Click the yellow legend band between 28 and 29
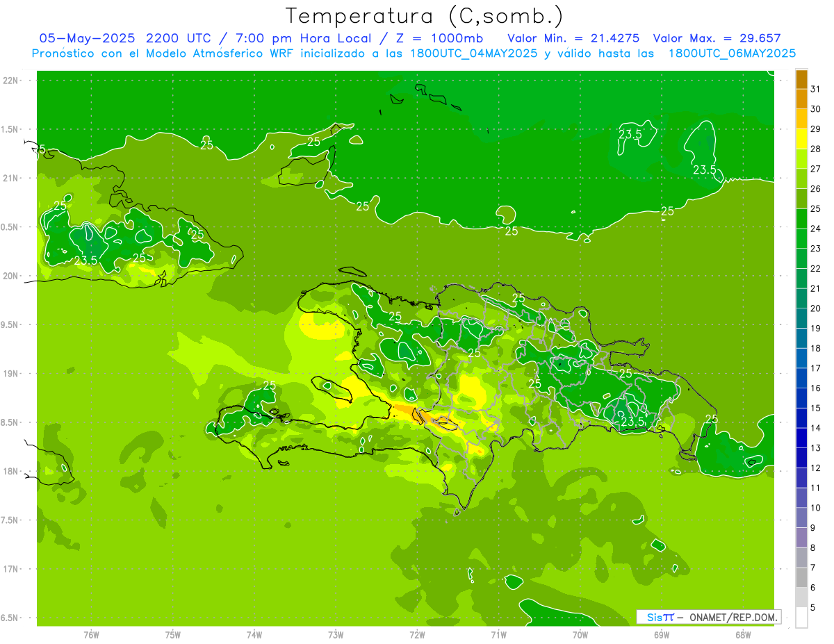The width and height of the screenshot is (834, 644). click(801, 138)
